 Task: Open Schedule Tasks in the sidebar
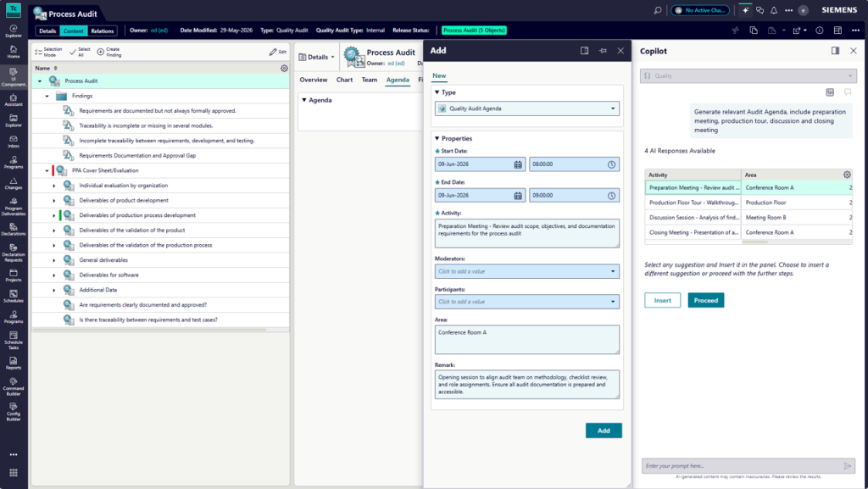[14, 341]
